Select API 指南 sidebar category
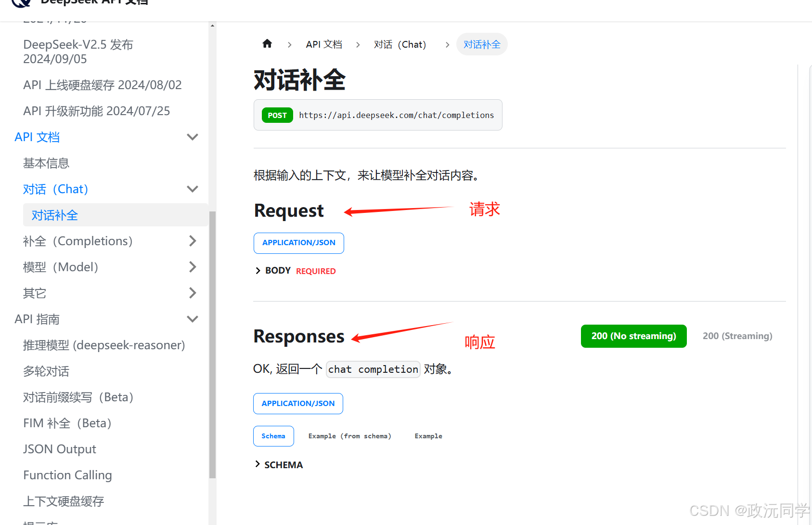 [x=37, y=319]
